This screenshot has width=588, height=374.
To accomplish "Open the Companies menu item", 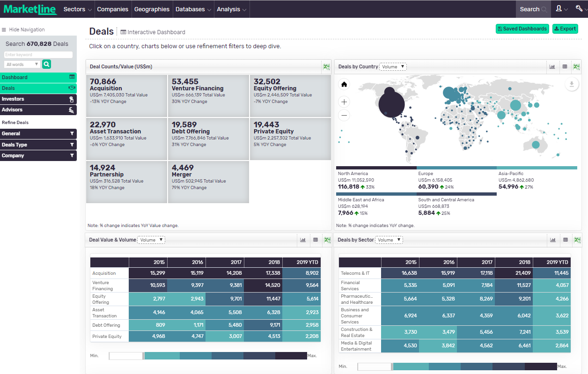I will (113, 9).
